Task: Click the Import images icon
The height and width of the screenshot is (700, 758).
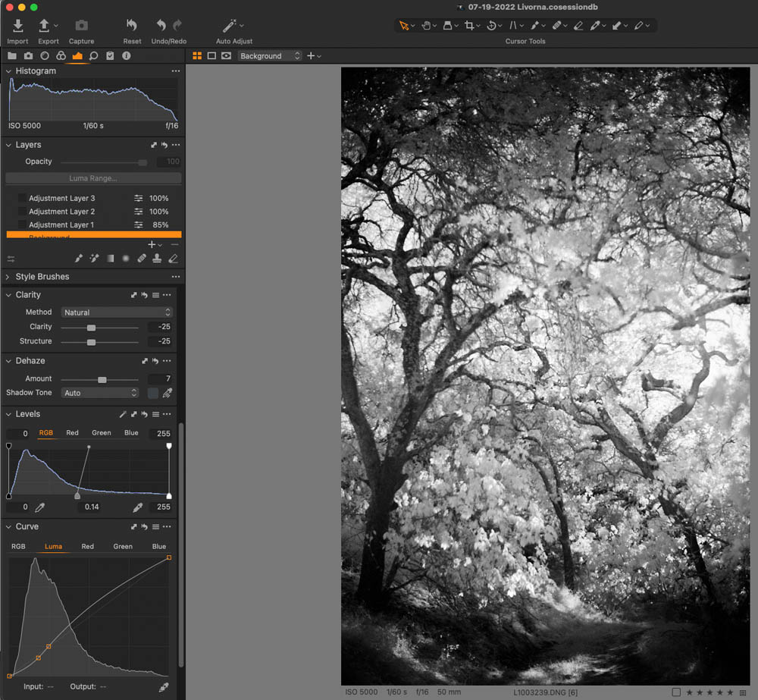Action: [x=18, y=26]
